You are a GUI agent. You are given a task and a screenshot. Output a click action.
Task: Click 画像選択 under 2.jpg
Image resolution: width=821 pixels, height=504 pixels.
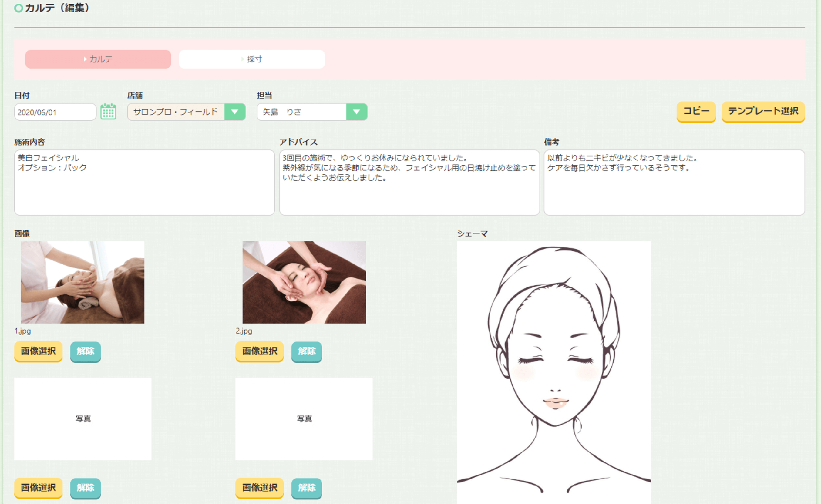pos(259,351)
